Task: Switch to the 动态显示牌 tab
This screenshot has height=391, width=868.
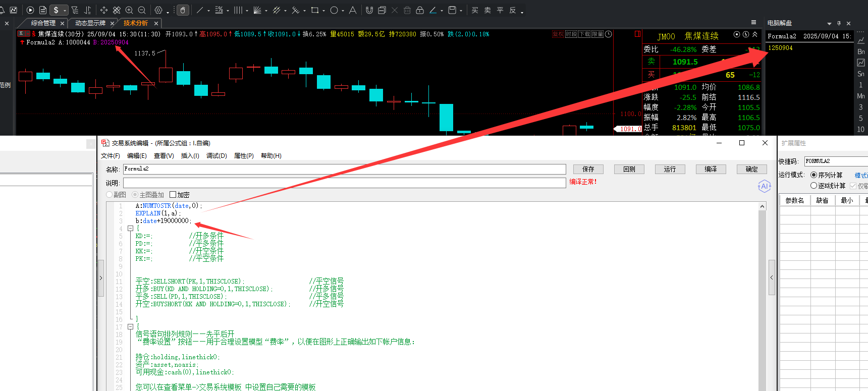Action: coord(90,23)
